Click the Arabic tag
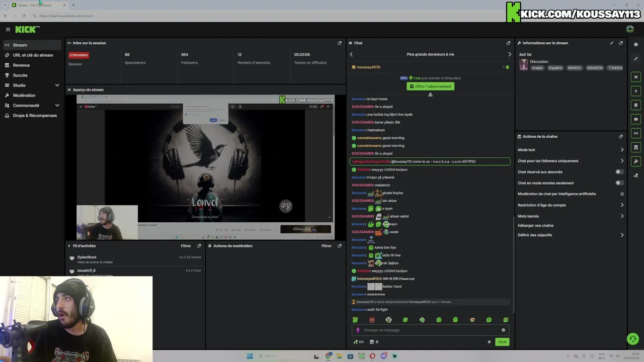Screen dimensions: 644x362 pos(537,68)
